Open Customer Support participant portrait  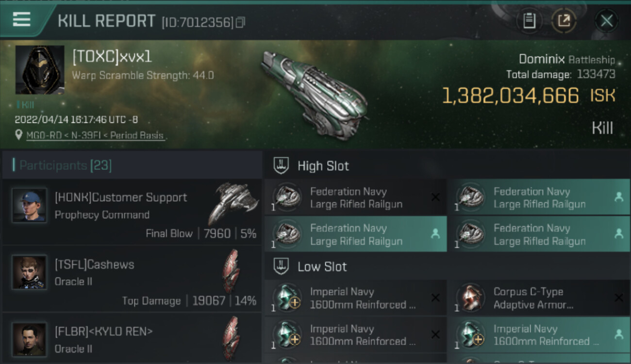click(29, 206)
